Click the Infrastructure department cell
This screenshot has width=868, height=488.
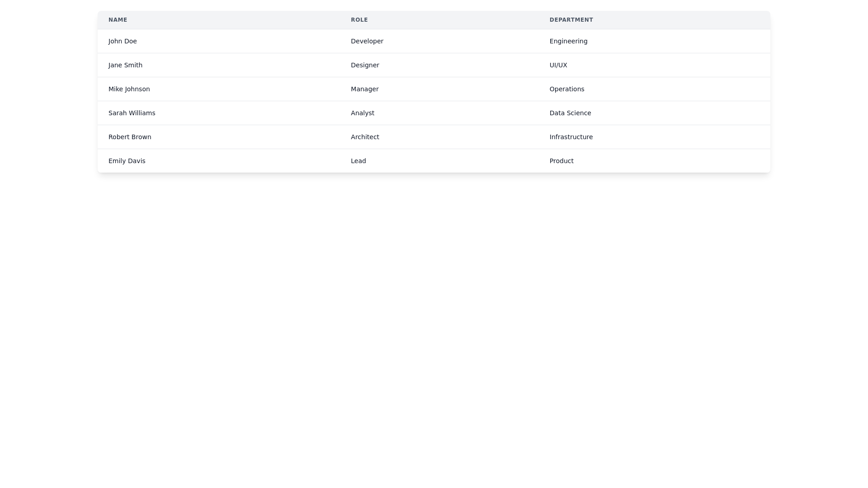point(571,137)
